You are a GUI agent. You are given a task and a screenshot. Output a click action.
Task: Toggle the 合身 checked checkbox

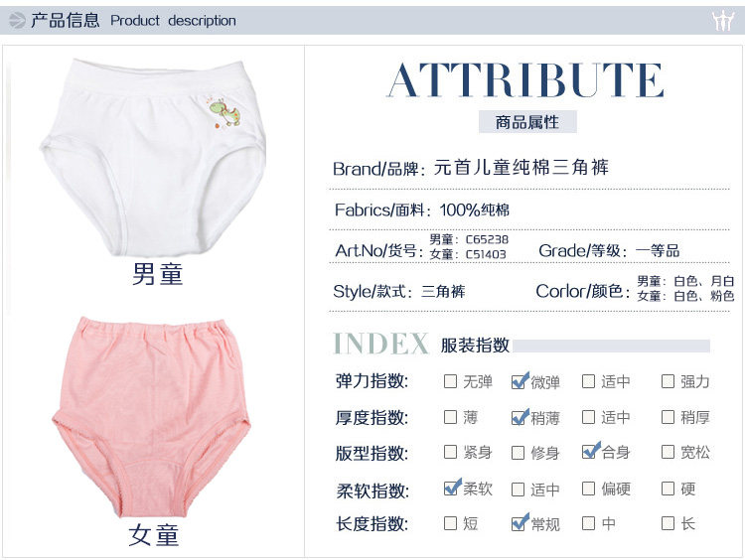(589, 451)
